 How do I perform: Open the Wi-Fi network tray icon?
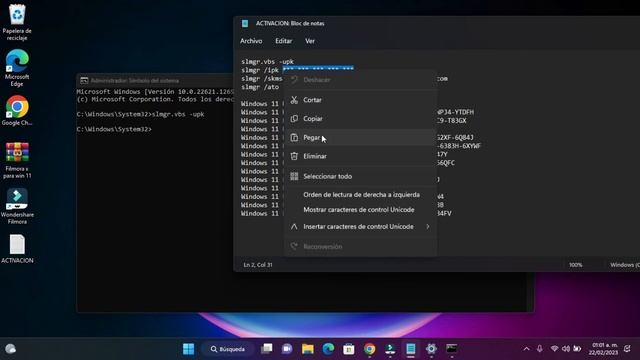click(x=554, y=349)
